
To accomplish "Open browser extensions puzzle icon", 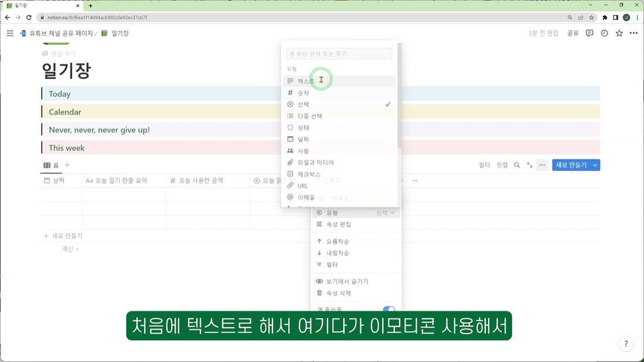I will (605, 18).
